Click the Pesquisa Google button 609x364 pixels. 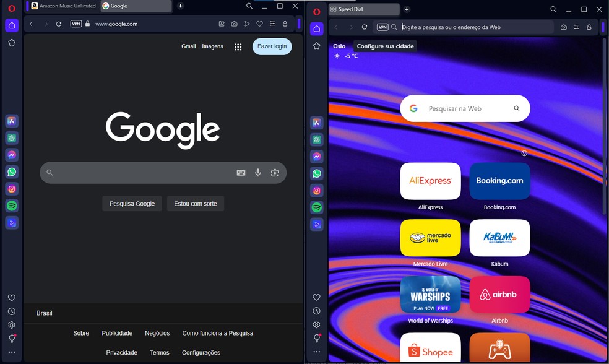point(132,204)
